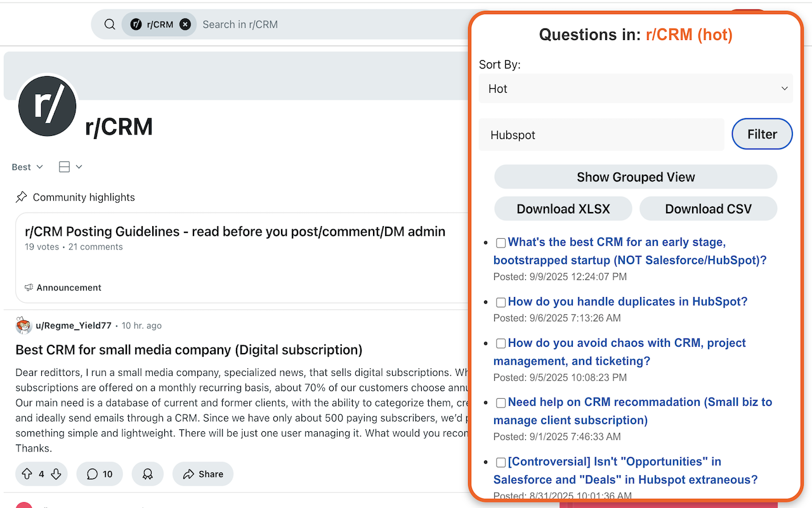This screenshot has width=812, height=508.
Task: Select checkbox for avoid chaos with CRM question
Action: (x=501, y=344)
